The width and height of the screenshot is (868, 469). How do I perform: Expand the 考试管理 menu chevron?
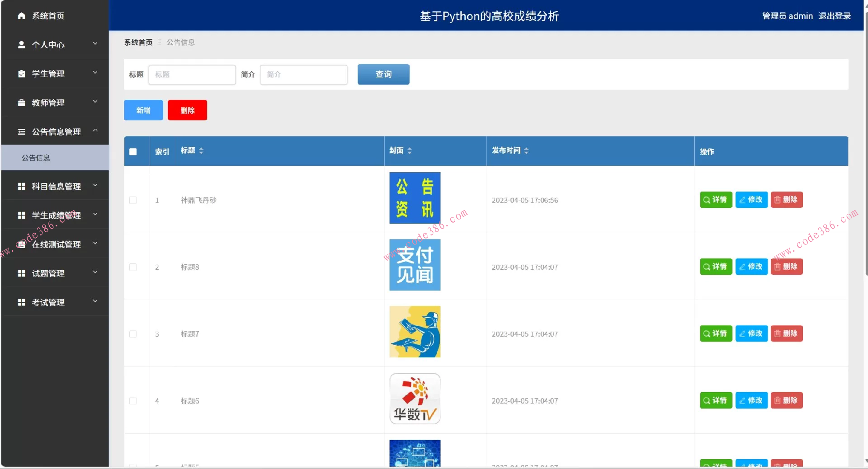tap(95, 302)
